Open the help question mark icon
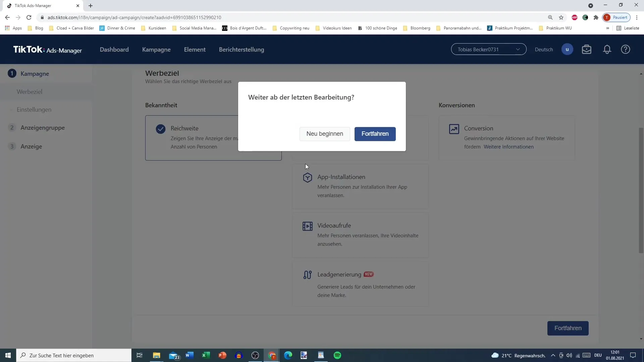This screenshot has height=362, width=644. pos(626,49)
